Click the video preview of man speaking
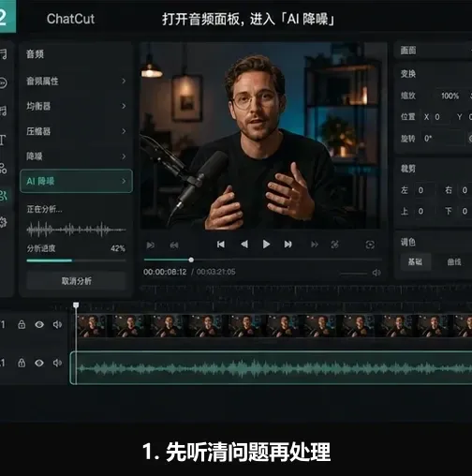 point(260,136)
